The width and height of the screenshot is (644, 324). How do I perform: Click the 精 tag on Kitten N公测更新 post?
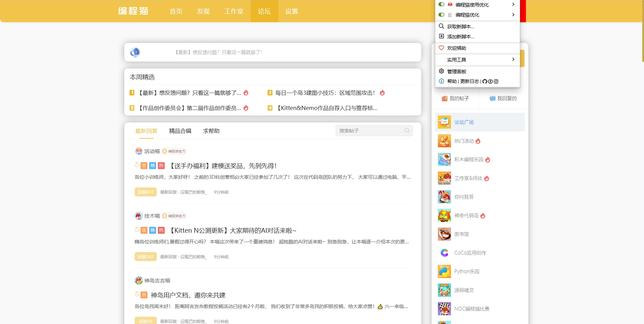point(153,230)
